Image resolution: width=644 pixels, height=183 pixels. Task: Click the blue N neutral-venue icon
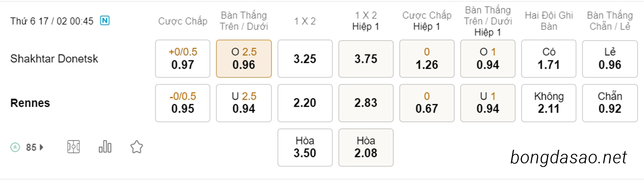pos(105,21)
